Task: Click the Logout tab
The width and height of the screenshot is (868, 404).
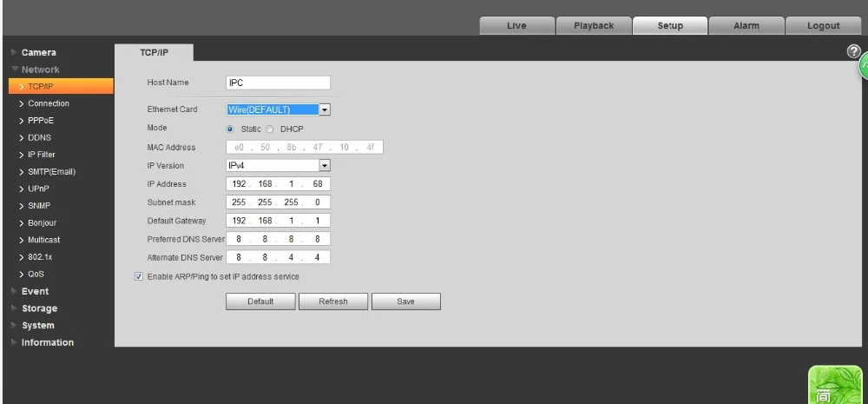Action: pyautogui.click(x=823, y=26)
